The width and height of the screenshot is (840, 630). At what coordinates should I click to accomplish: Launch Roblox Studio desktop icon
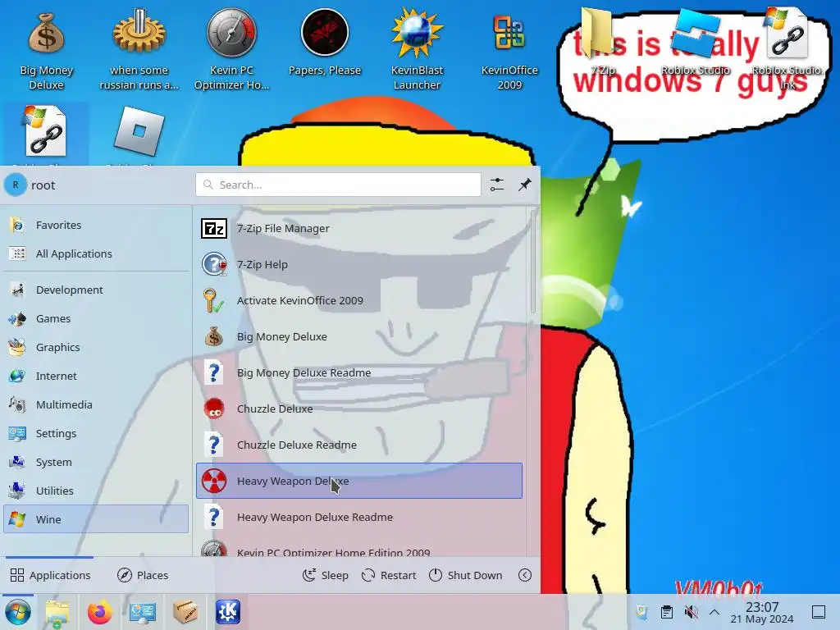click(x=696, y=43)
